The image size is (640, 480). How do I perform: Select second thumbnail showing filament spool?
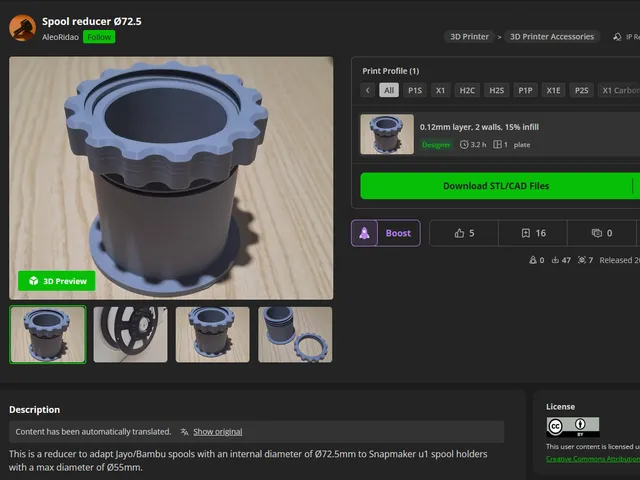point(130,334)
